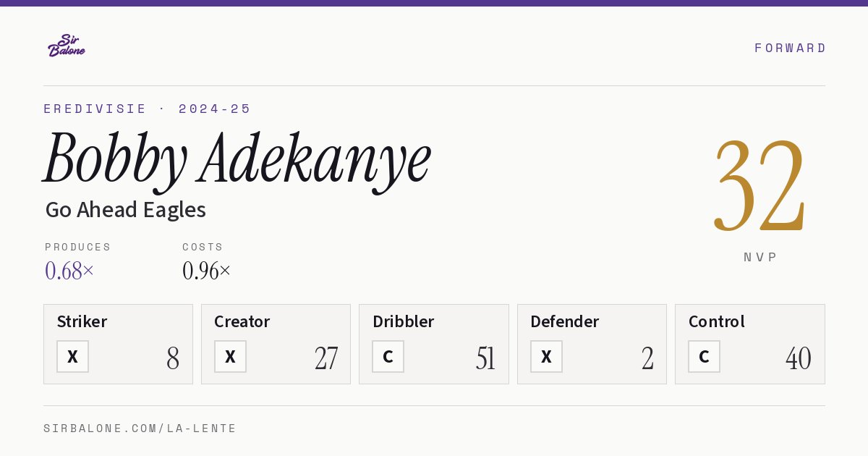Click the EREDIVISIE · 2024-25 season text

point(148,109)
